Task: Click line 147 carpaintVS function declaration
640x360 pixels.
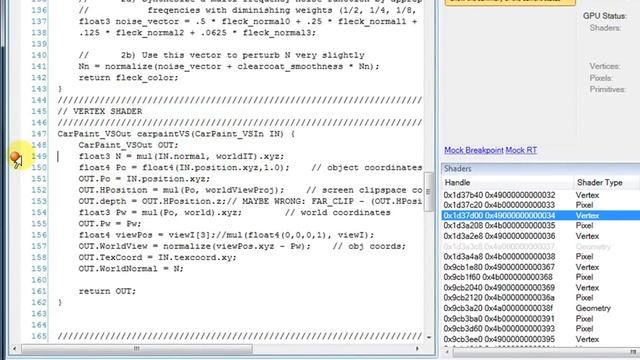Action: pos(176,134)
